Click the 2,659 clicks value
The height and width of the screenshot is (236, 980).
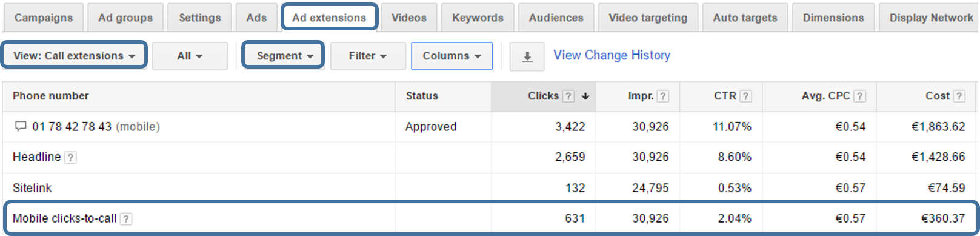[x=570, y=157]
